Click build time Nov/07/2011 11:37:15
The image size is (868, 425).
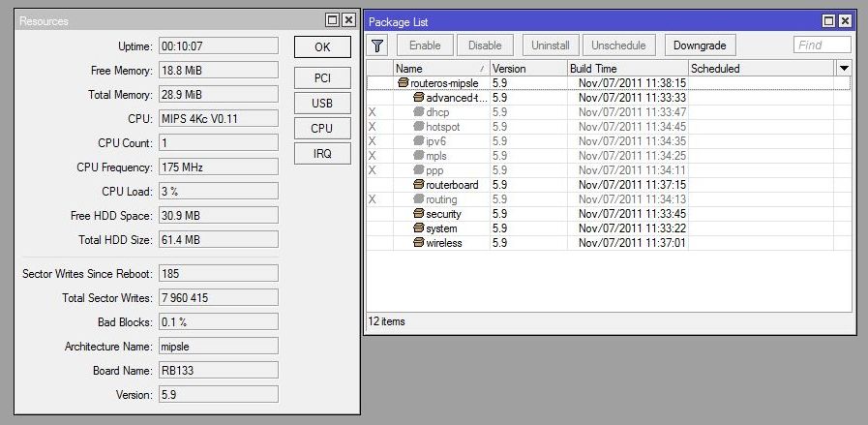(x=632, y=185)
